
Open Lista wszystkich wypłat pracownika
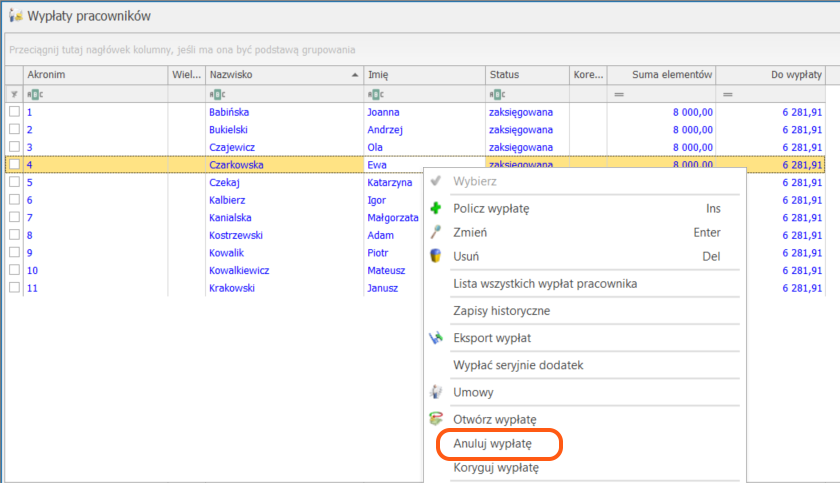585,284
